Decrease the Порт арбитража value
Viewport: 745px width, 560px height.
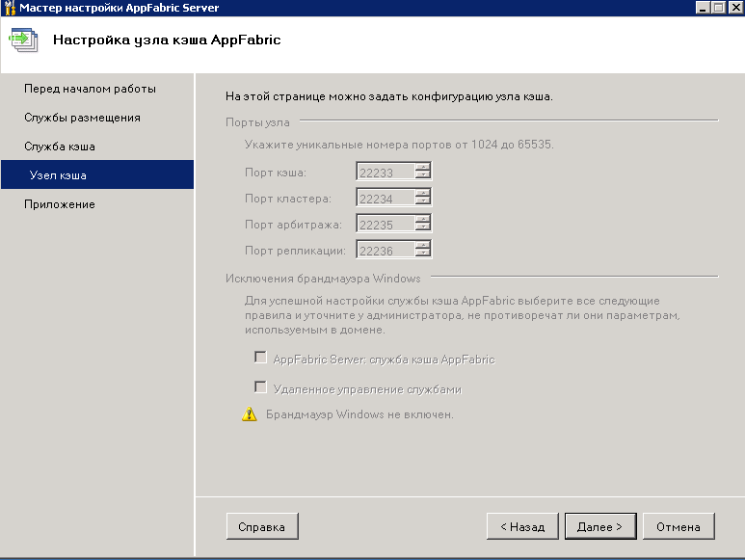tap(423, 228)
